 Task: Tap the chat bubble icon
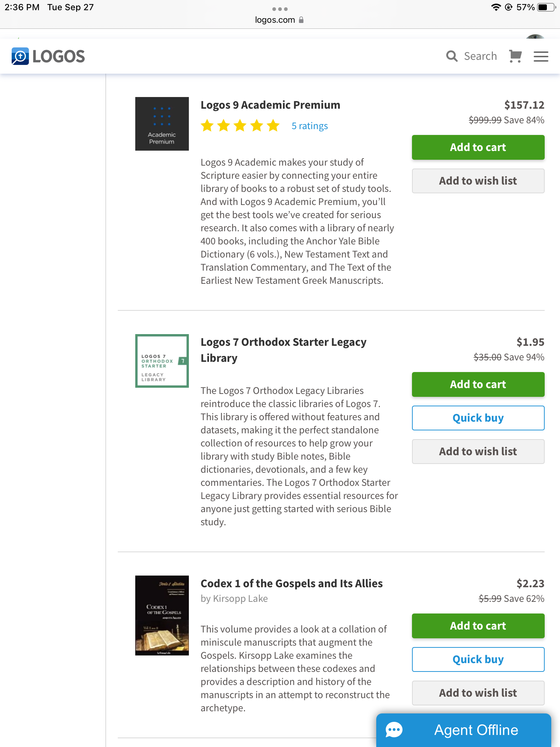[394, 730]
